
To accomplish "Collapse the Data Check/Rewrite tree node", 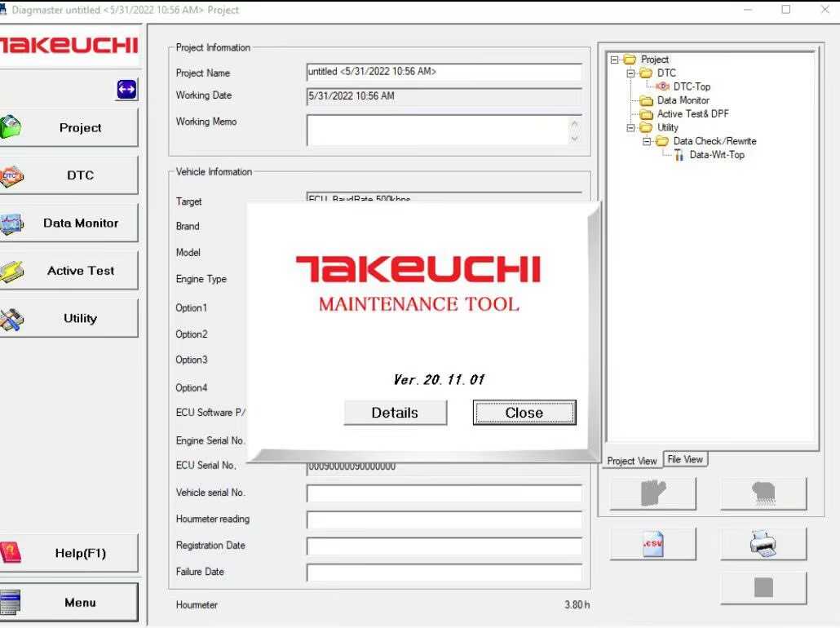I will click(x=647, y=141).
